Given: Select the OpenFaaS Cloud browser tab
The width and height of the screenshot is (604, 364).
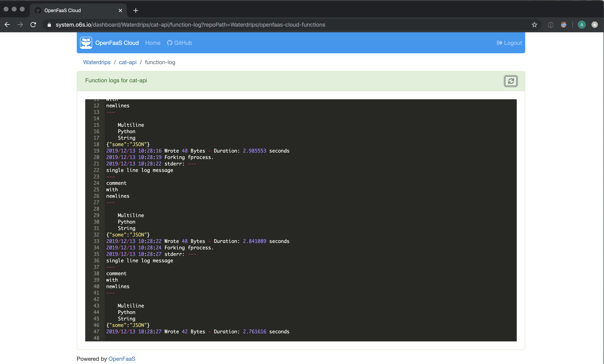Looking at the screenshot, I should 78,10.
